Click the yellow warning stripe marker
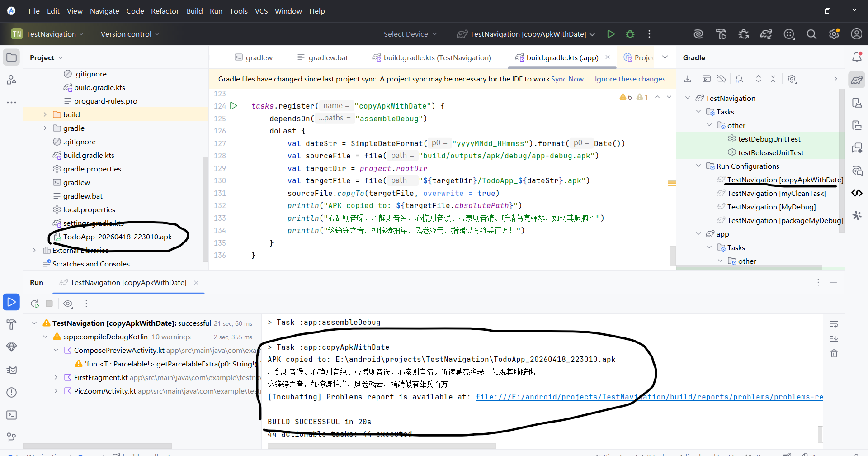 point(672,183)
